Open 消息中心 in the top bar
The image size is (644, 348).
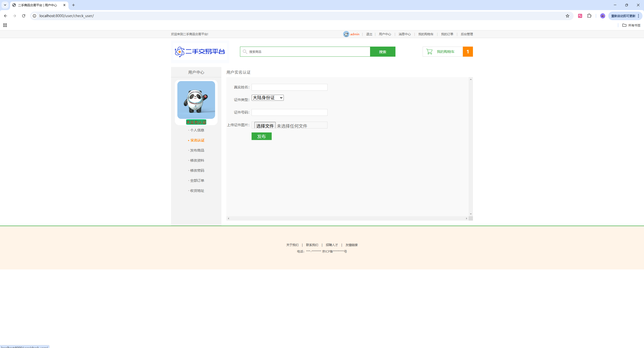click(405, 34)
